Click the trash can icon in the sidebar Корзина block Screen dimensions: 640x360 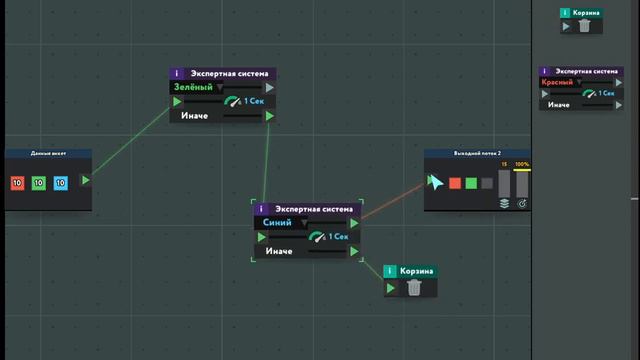[x=584, y=26]
